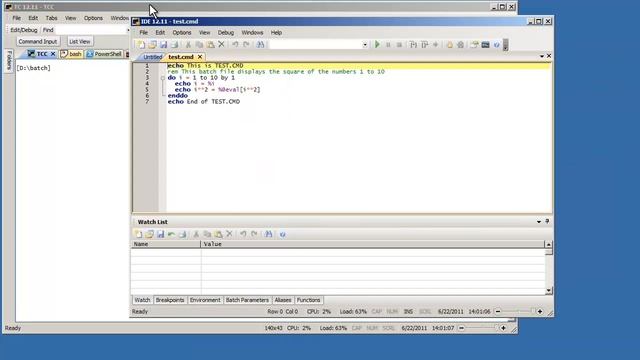This screenshot has width=640, height=360.
Task: Click command prompt icon in IDE toolbar
Action: coord(485,44)
